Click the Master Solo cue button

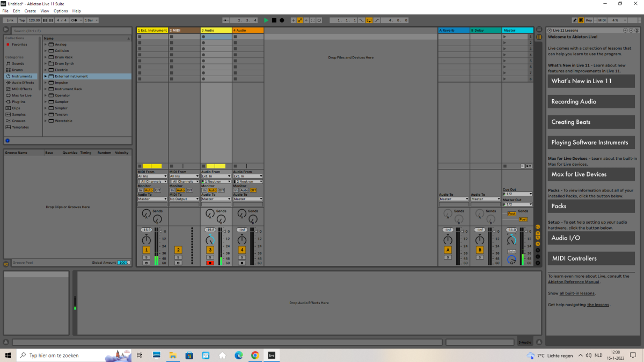click(512, 252)
